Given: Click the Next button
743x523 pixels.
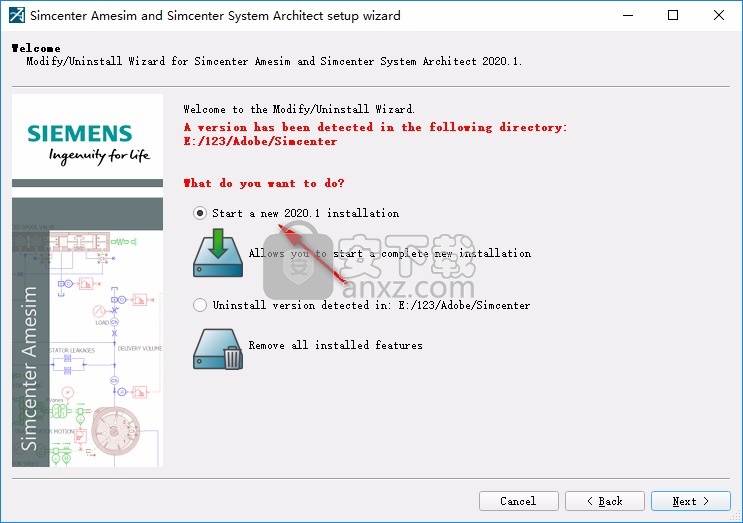Looking at the screenshot, I should click(x=690, y=501).
